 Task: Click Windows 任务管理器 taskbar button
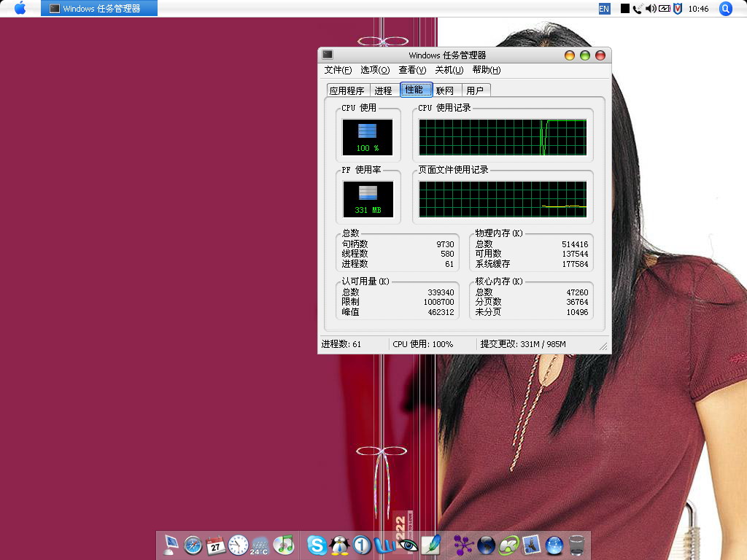[x=99, y=9]
